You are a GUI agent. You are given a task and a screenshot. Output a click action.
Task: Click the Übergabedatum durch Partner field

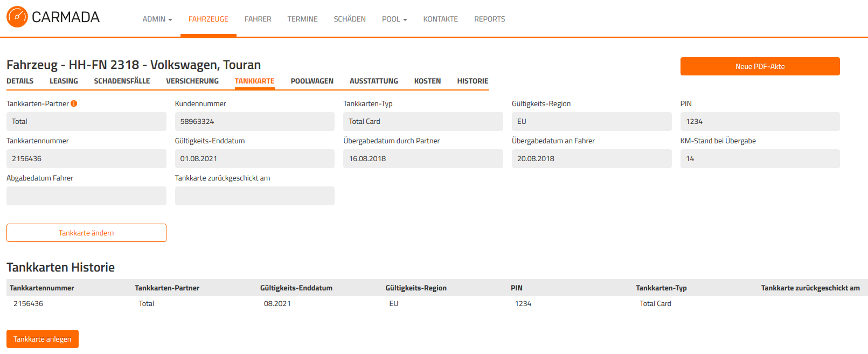pyautogui.click(x=423, y=158)
